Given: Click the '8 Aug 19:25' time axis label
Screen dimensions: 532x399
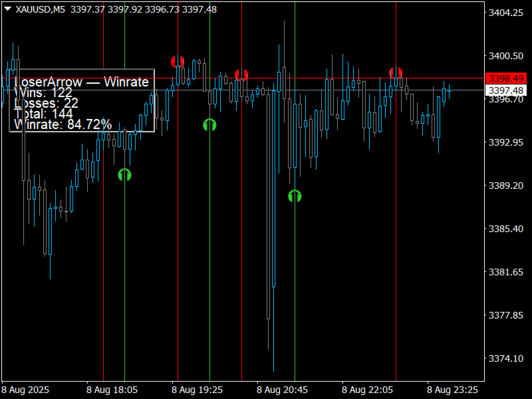Looking at the screenshot, I should [197, 390].
